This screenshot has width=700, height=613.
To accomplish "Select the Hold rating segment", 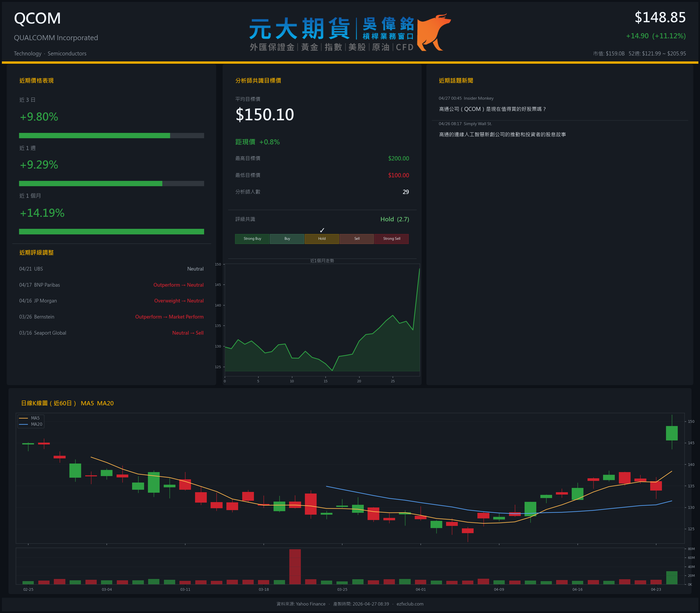I will pyautogui.click(x=322, y=239).
